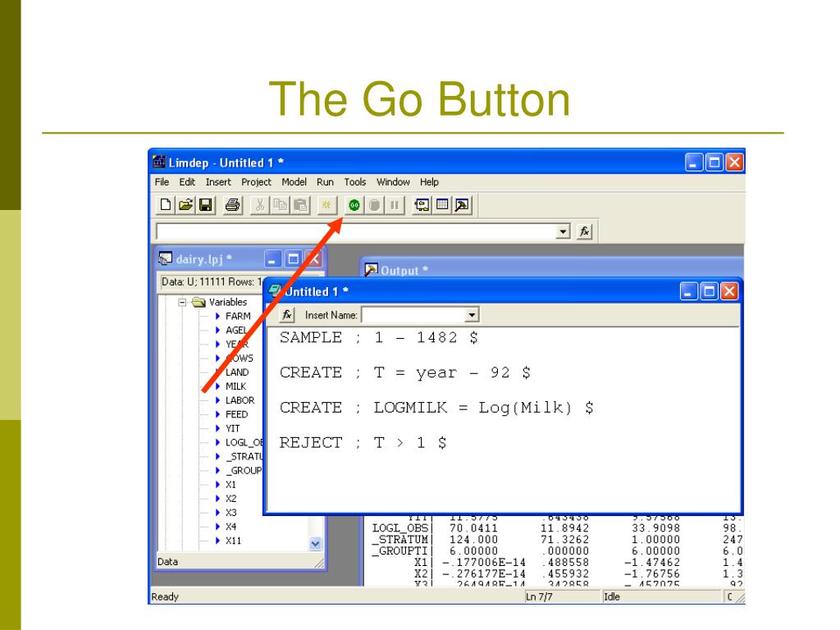
Task: Minimize the Untitled 1 editor window
Action: pyautogui.click(x=689, y=291)
